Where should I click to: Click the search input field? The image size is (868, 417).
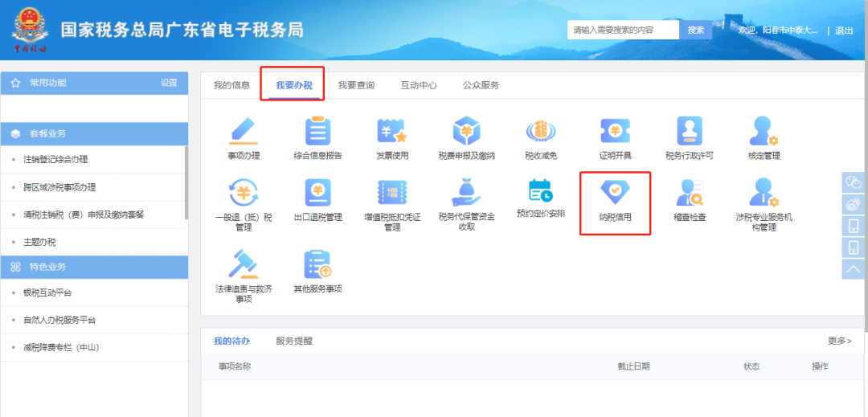point(624,30)
